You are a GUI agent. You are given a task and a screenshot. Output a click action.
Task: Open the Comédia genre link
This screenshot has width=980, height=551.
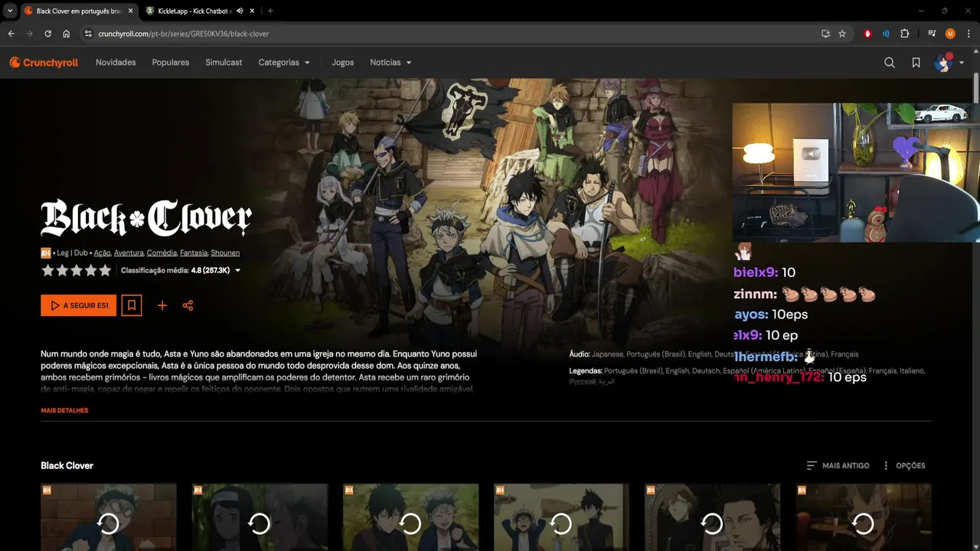click(162, 253)
